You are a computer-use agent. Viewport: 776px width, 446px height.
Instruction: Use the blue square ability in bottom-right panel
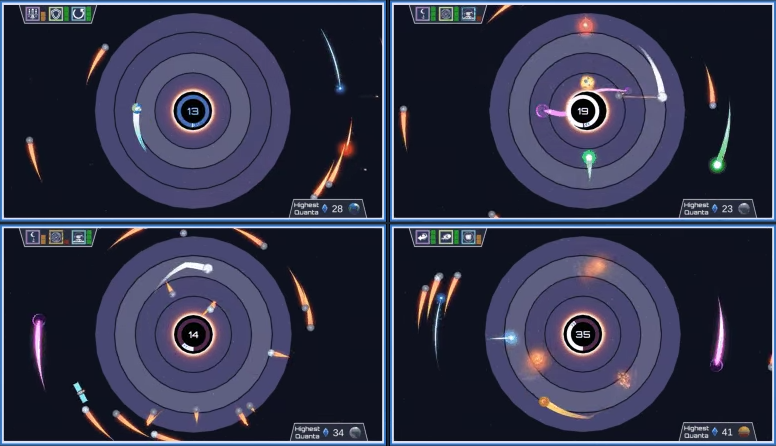tap(468, 237)
